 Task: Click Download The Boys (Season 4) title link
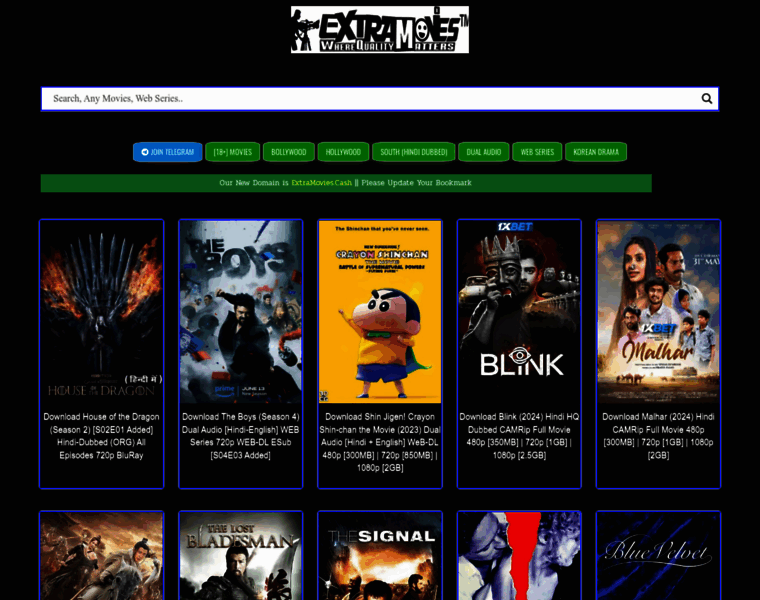(241, 436)
